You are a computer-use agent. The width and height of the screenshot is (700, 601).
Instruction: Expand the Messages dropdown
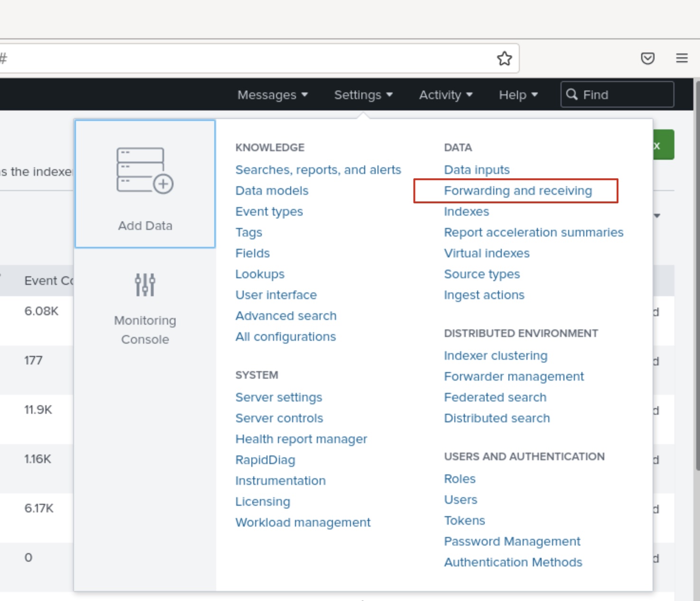coord(273,95)
